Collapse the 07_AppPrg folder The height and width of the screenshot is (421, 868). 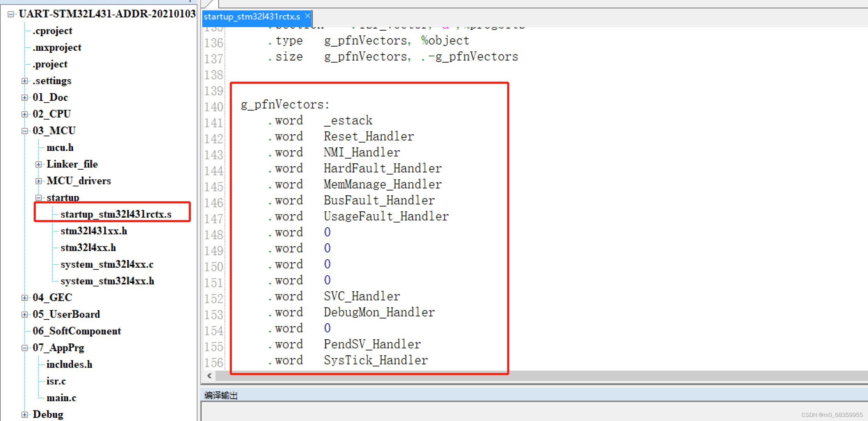point(24,348)
